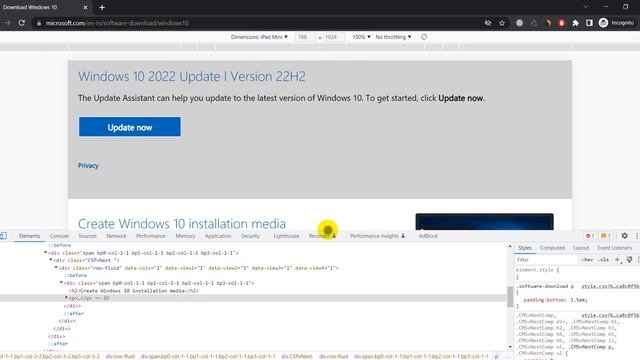Open the new tab plus button
640x360 pixels.
coord(102,7)
